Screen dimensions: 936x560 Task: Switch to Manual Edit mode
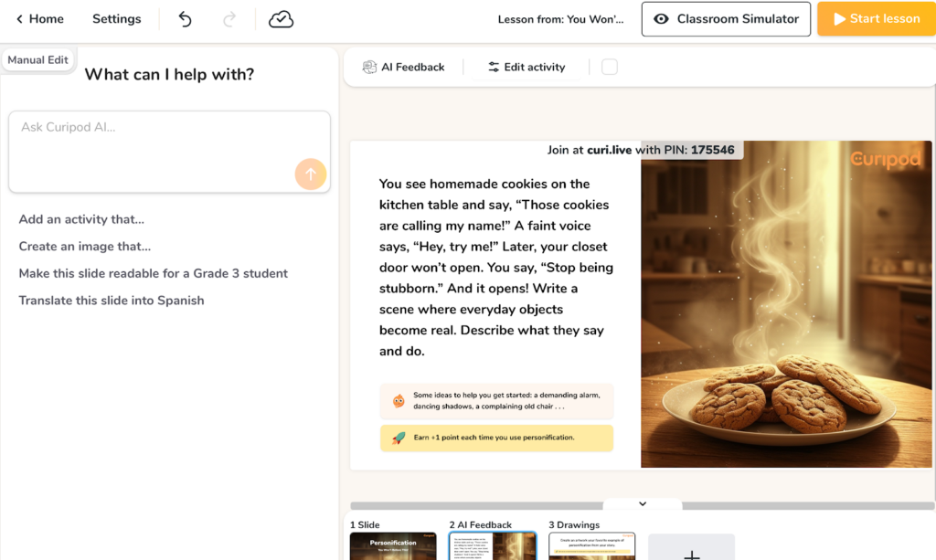37,60
